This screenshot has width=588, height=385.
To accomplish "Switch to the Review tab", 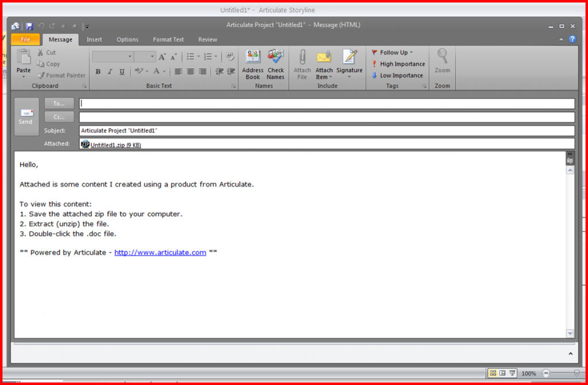I will 208,40.
